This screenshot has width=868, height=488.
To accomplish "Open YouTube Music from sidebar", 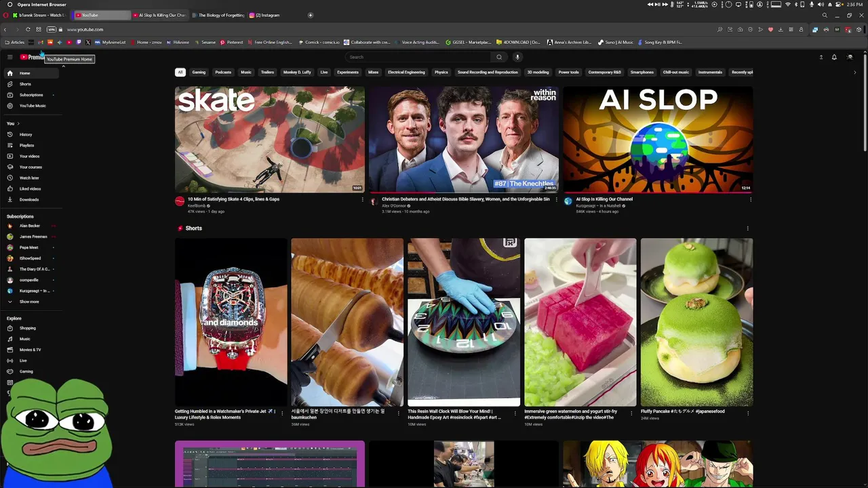I will click(x=31, y=106).
